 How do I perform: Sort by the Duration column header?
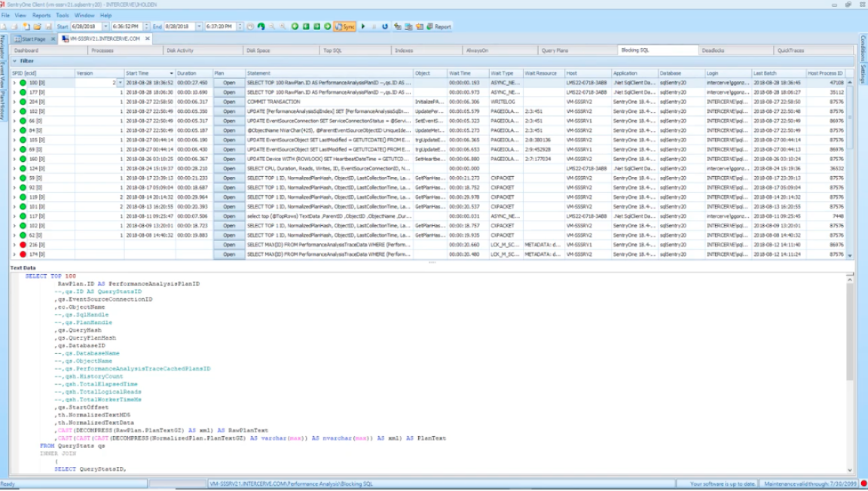(x=187, y=73)
